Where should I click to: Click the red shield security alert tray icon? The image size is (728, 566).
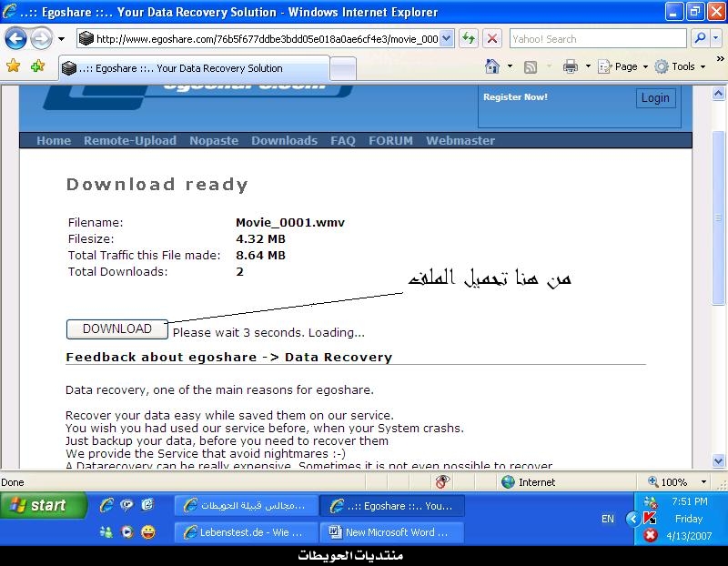(650, 535)
